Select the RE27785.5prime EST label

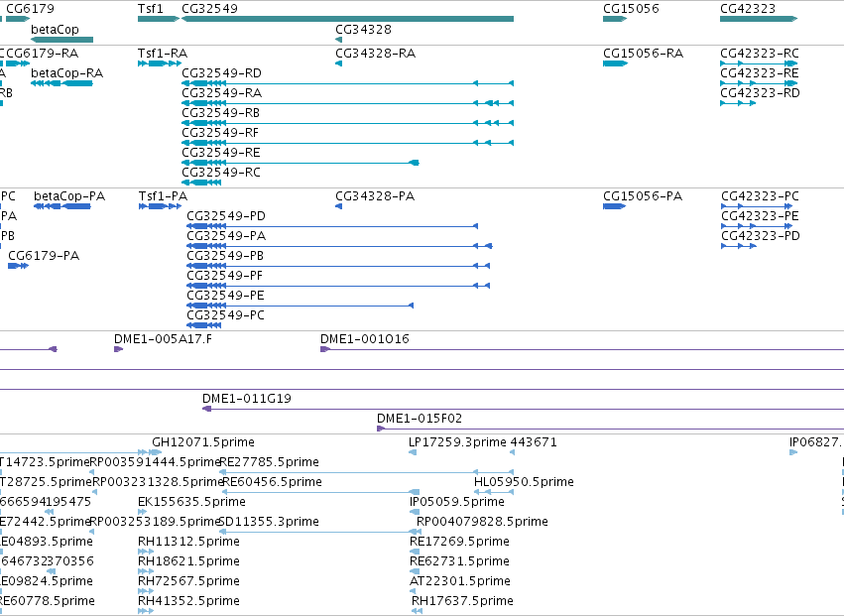(269, 462)
